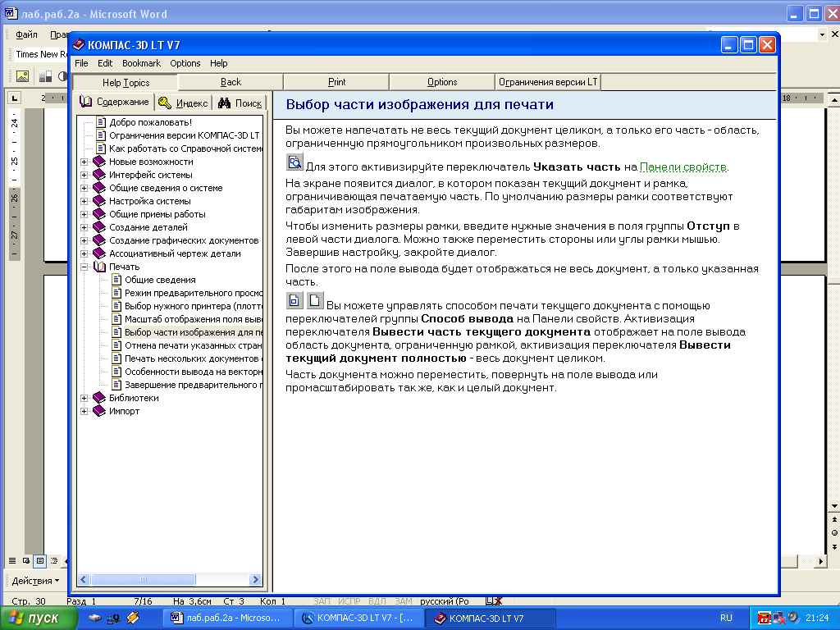Switch to the Индекс tab

184,103
